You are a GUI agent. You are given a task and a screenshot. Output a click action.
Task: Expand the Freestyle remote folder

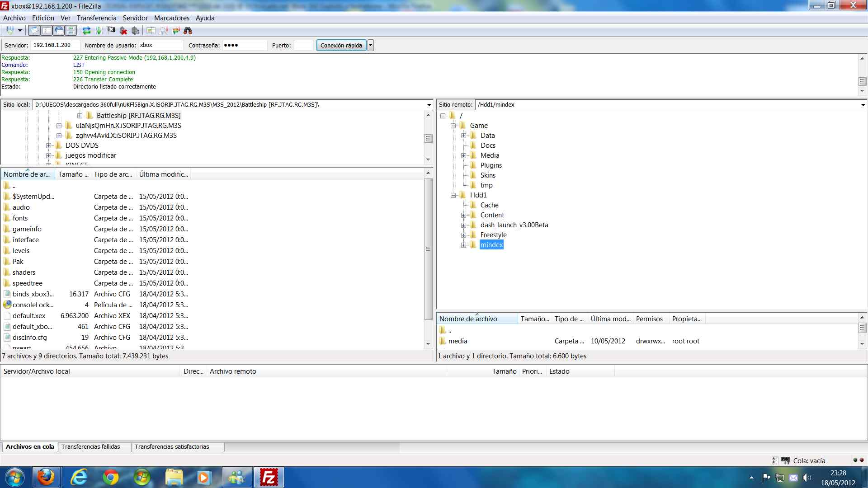463,235
